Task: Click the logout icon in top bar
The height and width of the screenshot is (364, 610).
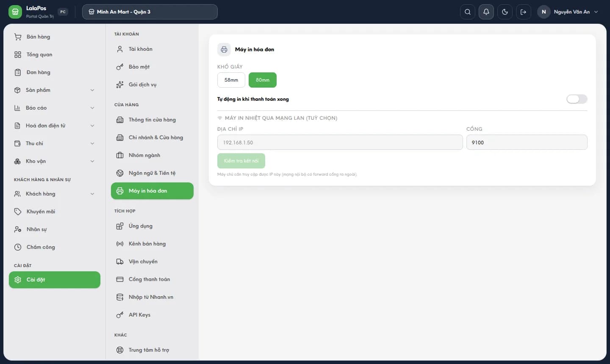Action: click(524, 12)
